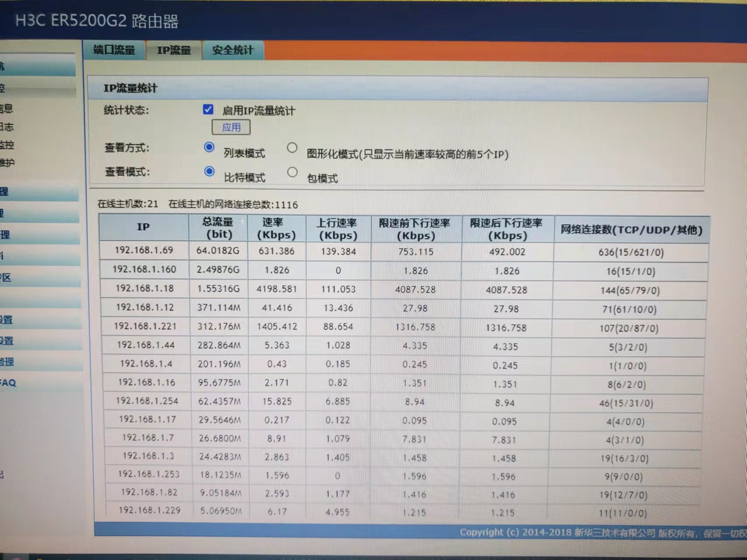This screenshot has height=560, width=747.
Task: Click the IP column header
Action: coord(144,227)
